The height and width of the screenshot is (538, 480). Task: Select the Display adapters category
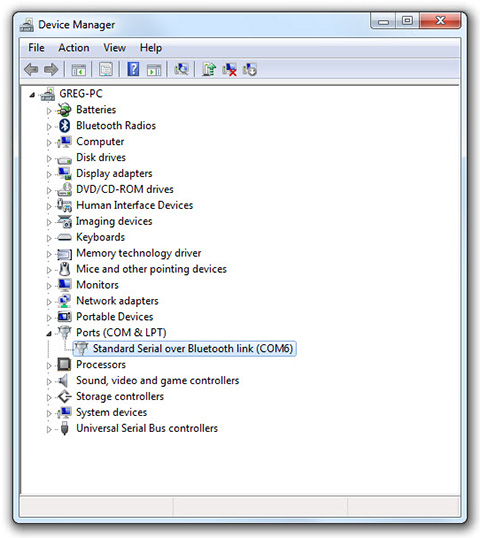114,173
